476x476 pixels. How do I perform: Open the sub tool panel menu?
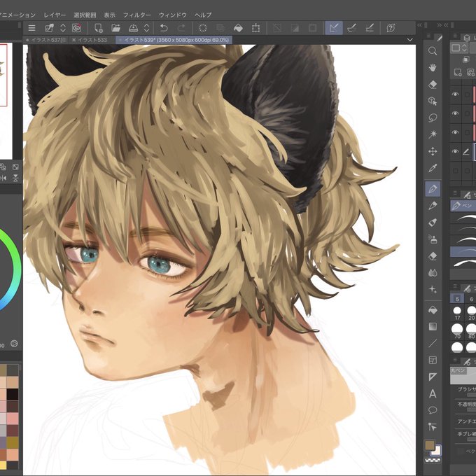(455, 193)
